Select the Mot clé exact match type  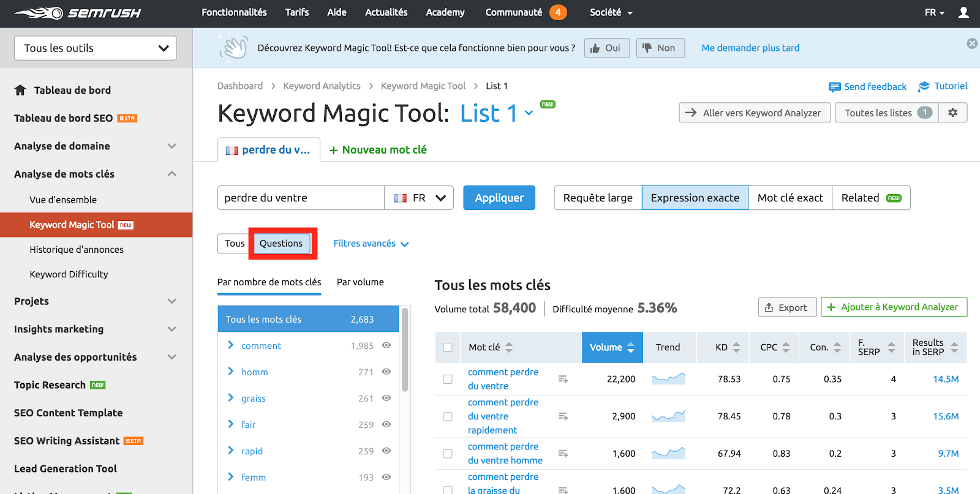coord(790,198)
